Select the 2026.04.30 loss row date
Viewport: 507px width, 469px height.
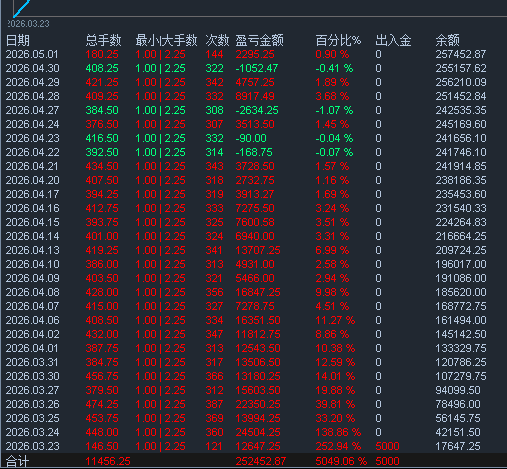32,68
